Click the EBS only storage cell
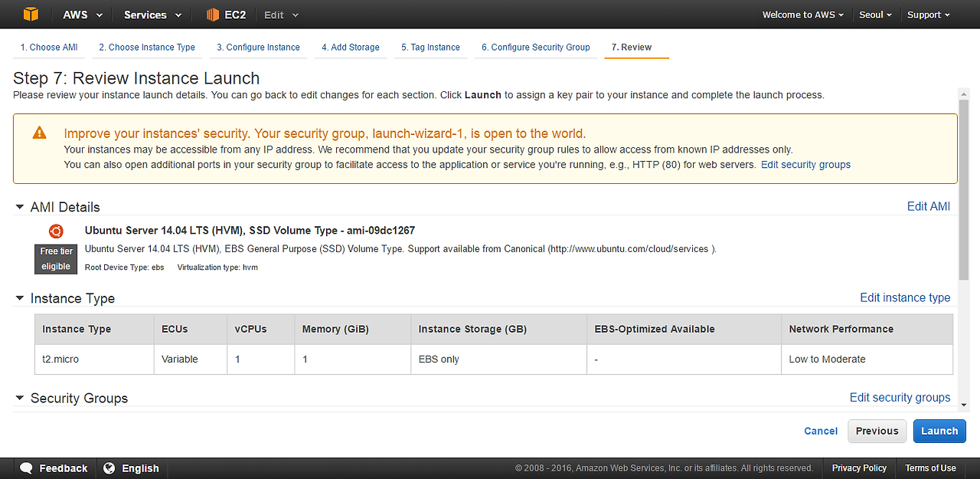The image size is (980, 479). 498,359
